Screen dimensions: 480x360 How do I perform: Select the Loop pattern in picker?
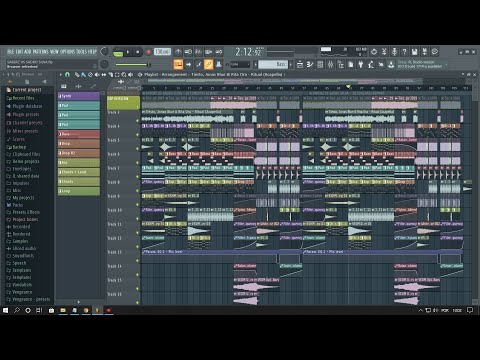[79, 191]
